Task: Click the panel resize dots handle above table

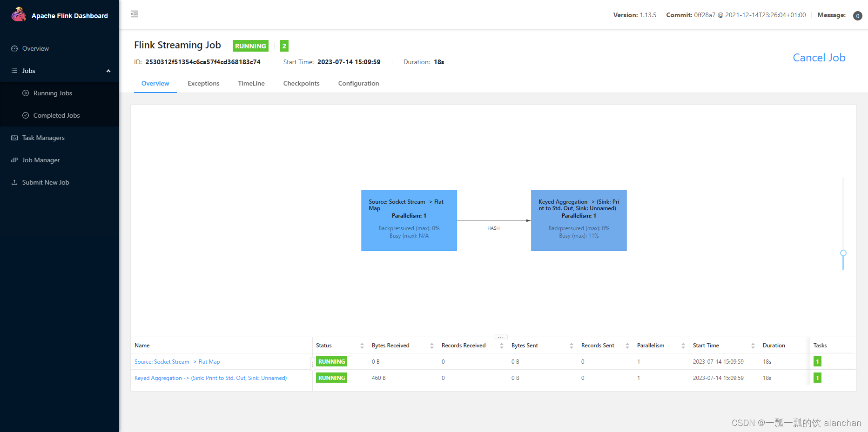Action: [500, 337]
